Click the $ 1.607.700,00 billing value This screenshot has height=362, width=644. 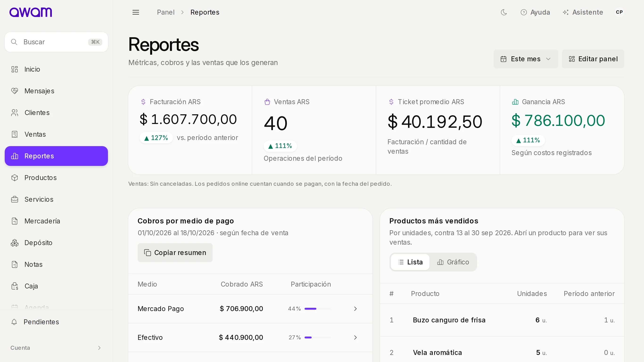coord(188,119)
